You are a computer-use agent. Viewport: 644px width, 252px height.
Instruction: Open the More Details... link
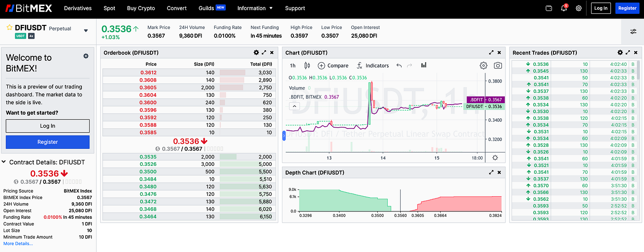[x=18, y=243]
